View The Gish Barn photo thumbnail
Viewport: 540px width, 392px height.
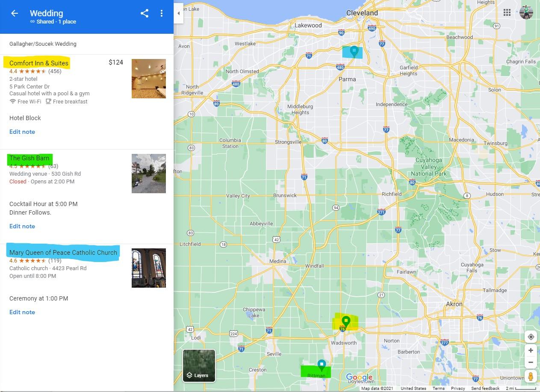[149, 174]
